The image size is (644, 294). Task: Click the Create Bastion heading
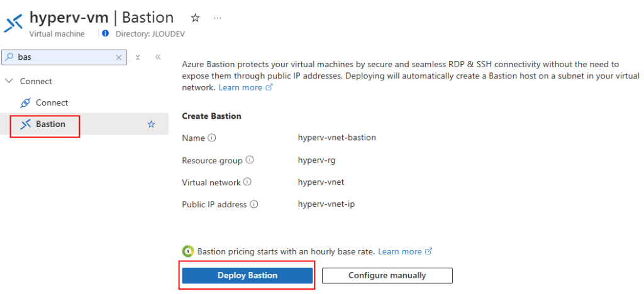tap(211, 116)
